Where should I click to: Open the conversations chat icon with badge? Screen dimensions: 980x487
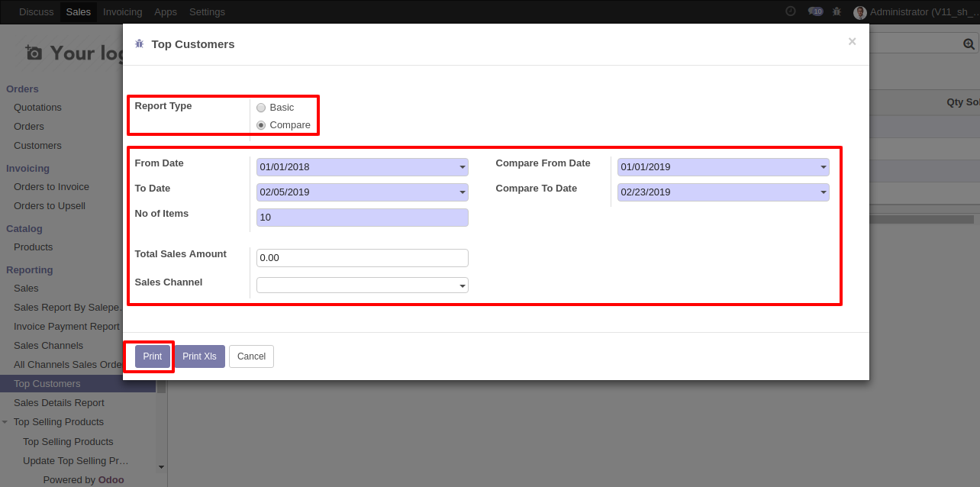click(x=815, y=11)
